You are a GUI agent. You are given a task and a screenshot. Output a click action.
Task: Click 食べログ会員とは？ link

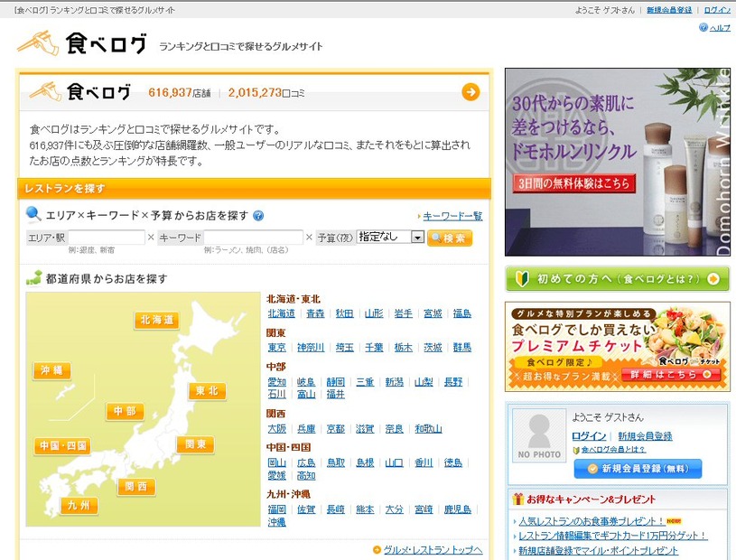click(613, 450)
